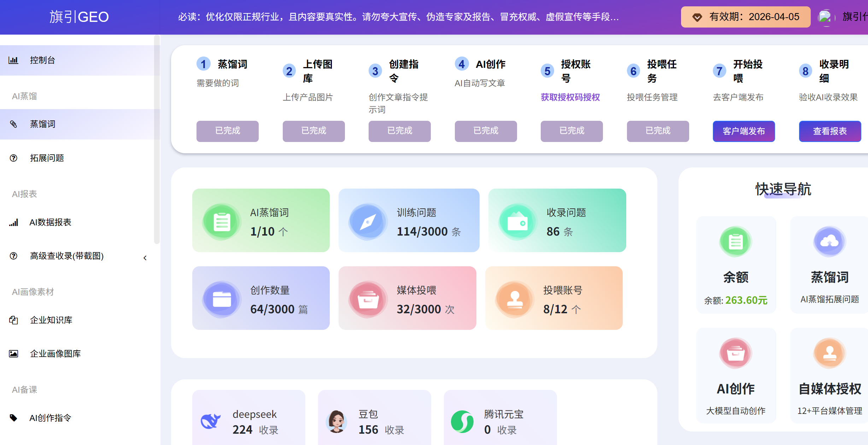The height and width of the screenshot is (445, 868).
Task: Expand the 高级查收录(带截图) submenu
Action: click(145, 257)
